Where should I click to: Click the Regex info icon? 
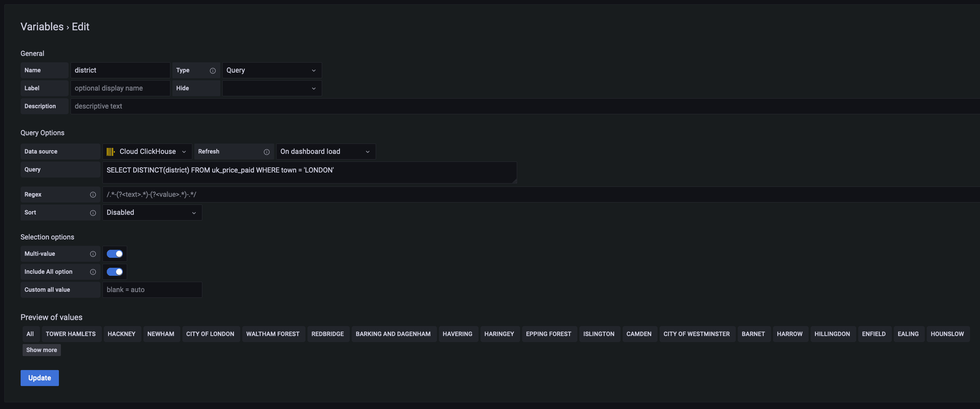[93, 195]
